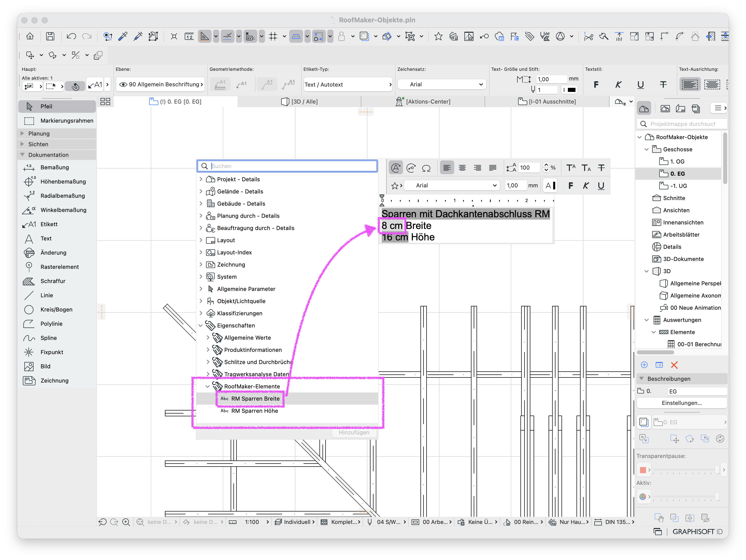Viewport: 746px width, 560px height.
Task: Enable right alignment in text editor
Action: (477, 168)
